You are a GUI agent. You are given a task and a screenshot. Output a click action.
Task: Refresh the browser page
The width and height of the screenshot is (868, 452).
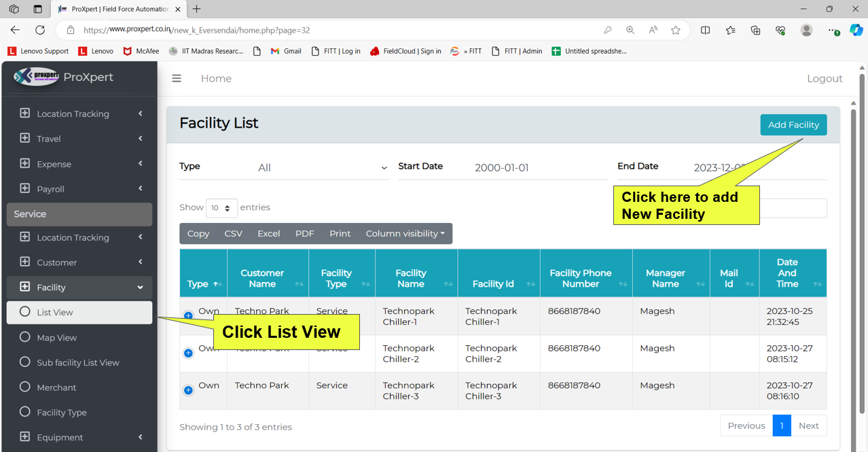[40, 30]
